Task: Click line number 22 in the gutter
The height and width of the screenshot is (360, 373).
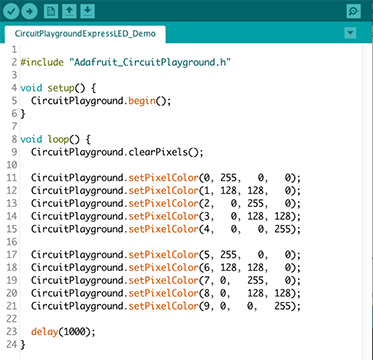Action: click(11, 319)
